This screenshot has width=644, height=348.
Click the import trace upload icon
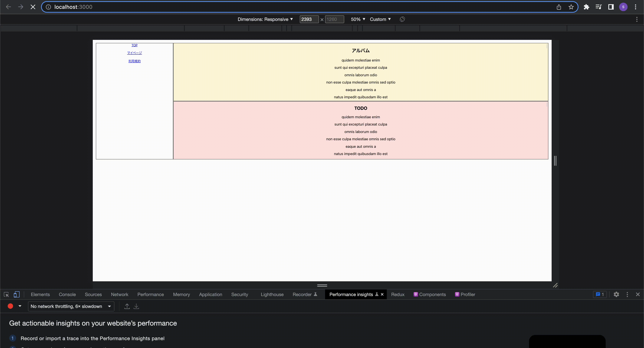127,306
